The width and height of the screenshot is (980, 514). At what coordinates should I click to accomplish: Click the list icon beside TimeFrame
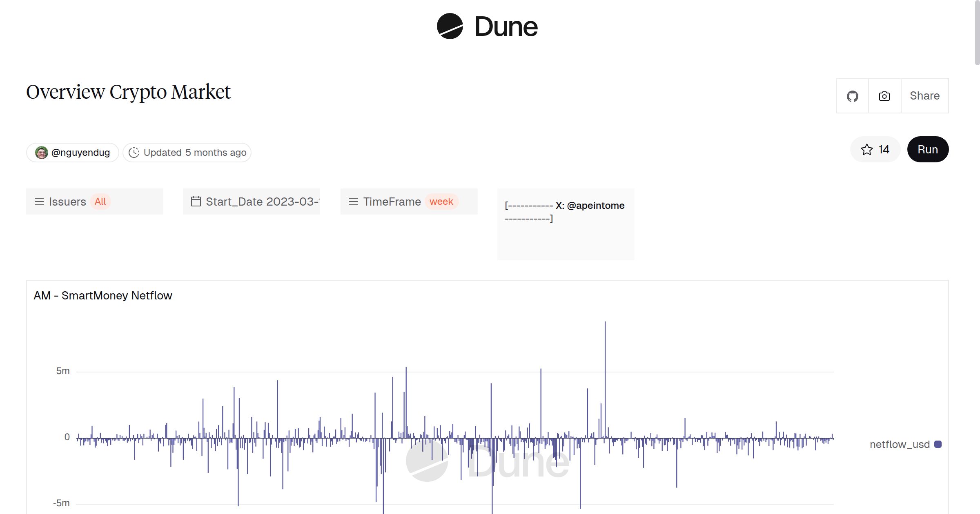[x=354, y=202]
